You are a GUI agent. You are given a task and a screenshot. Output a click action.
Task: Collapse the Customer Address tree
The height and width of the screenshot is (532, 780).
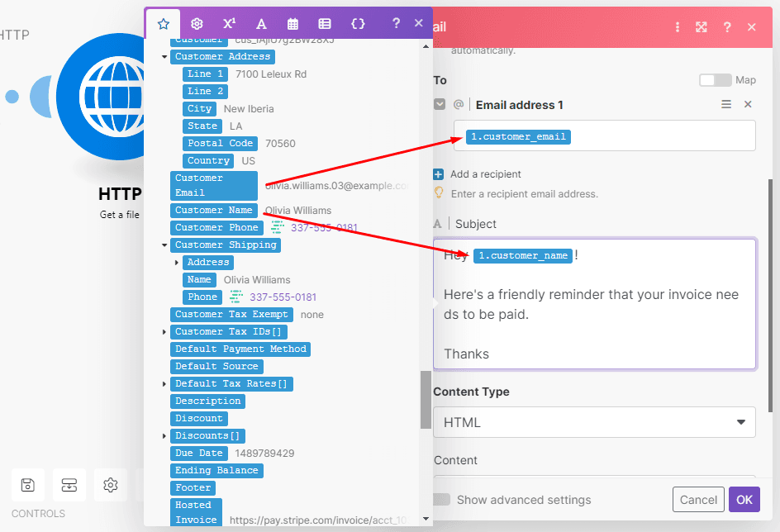click(165, 57)
